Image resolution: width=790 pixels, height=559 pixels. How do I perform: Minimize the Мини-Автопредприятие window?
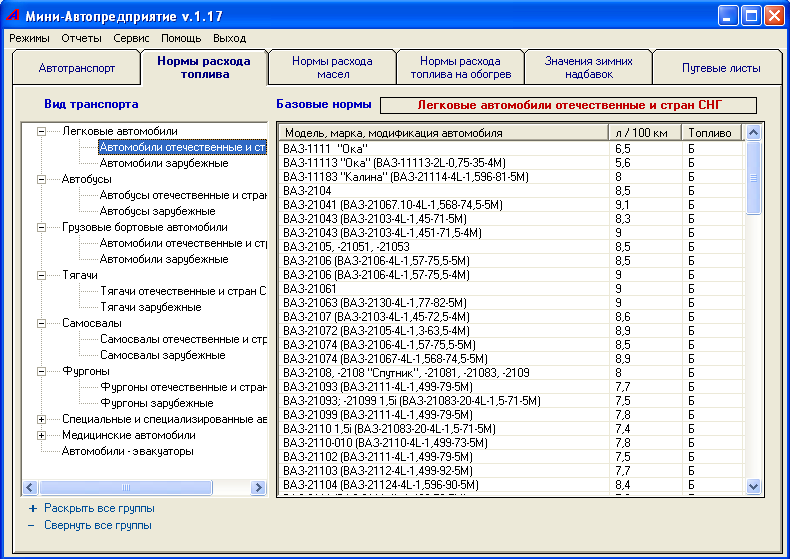[x=728, y=16]
